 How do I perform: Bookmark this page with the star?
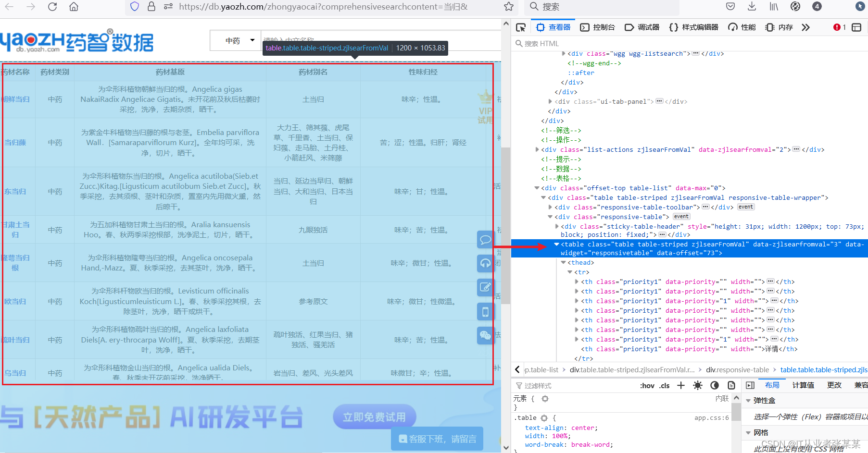coord(509,7)
